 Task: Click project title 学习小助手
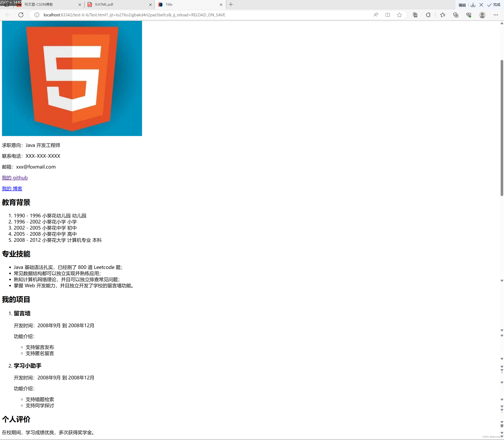(28, 366)
